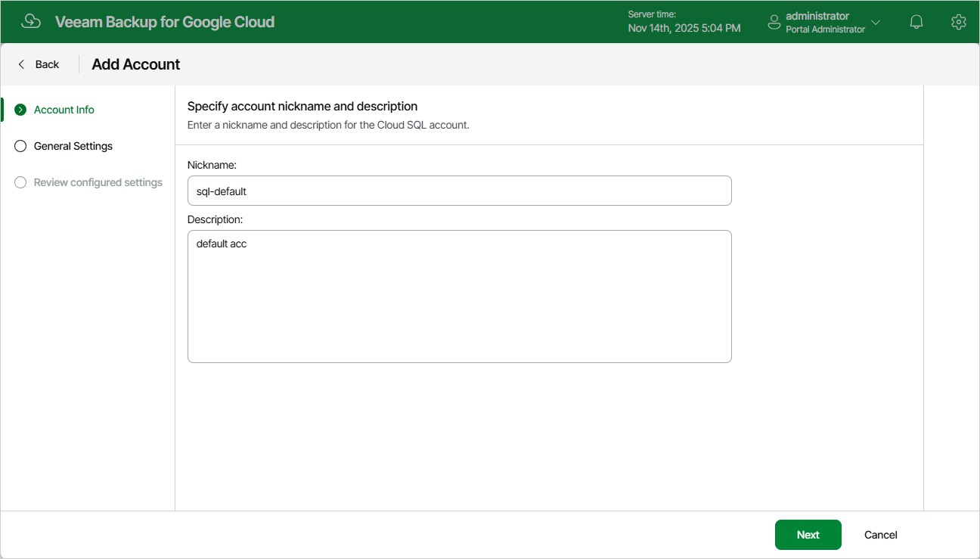The image size is (980, 559).
Task: Click the Veeam Backup for Google Cloud title
Action: click(165, 22)
